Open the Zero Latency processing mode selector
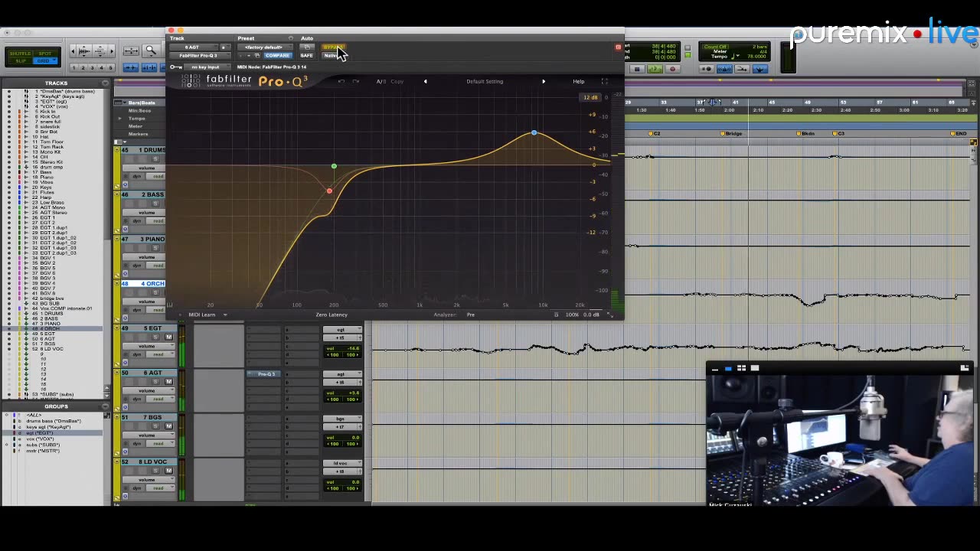This screenshot has width=980, height=551. [x=332, y=315]
